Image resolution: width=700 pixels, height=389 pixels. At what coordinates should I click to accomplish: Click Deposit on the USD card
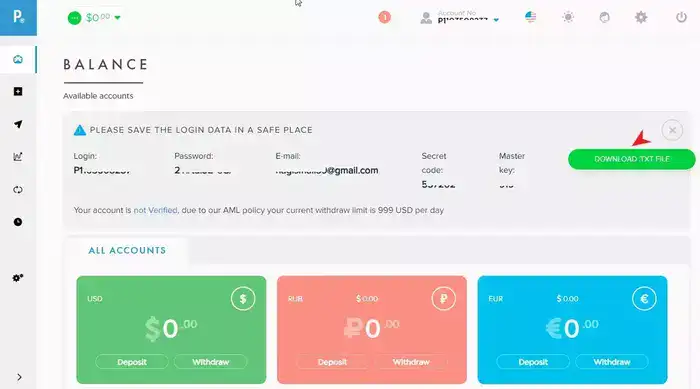click(x=132, y=362)
